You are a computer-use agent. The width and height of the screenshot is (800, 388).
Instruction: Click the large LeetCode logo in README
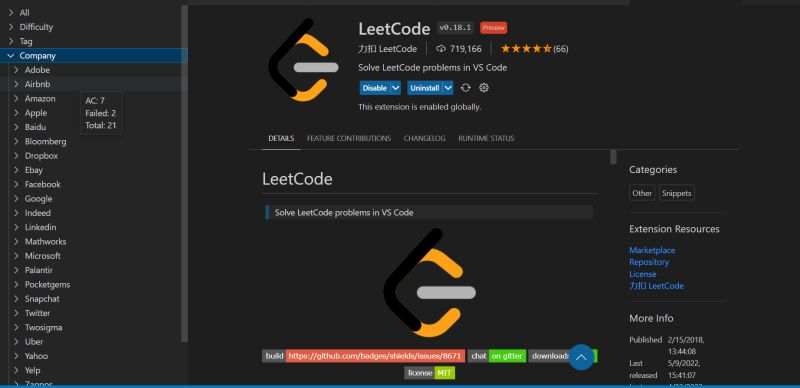tap(430, 282)
